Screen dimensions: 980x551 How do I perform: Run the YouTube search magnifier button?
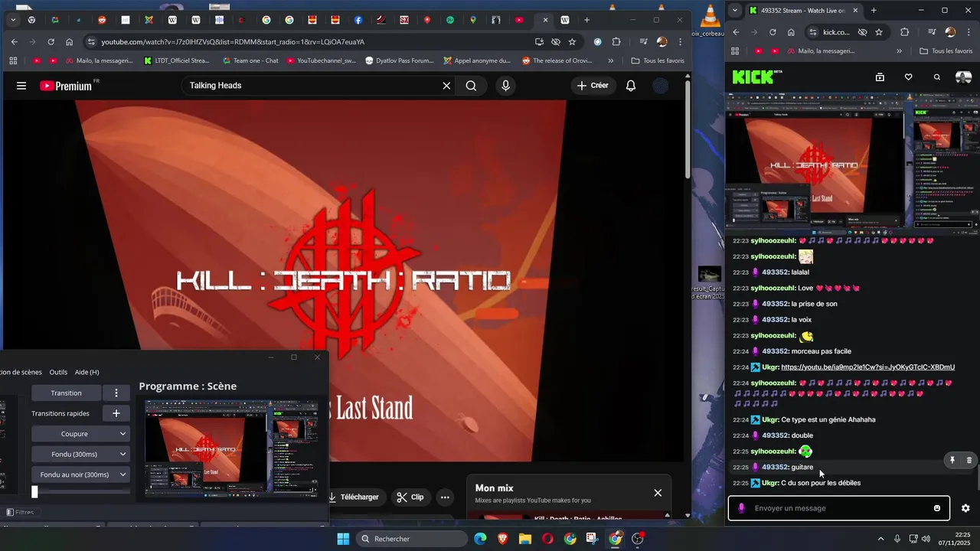pos(471,86)
